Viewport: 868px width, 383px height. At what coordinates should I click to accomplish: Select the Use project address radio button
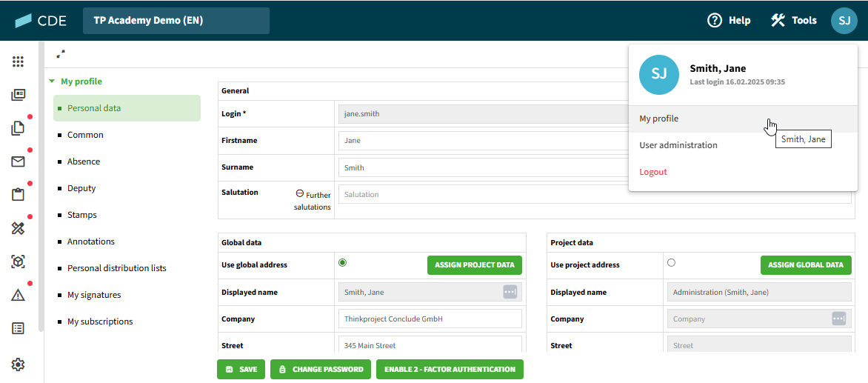point(671,262)
